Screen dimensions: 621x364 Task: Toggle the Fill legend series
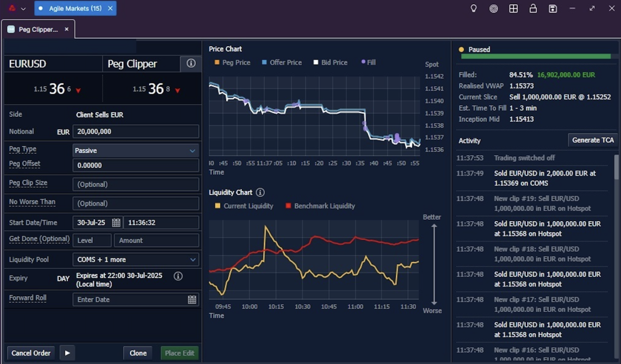tap(368, 62)
